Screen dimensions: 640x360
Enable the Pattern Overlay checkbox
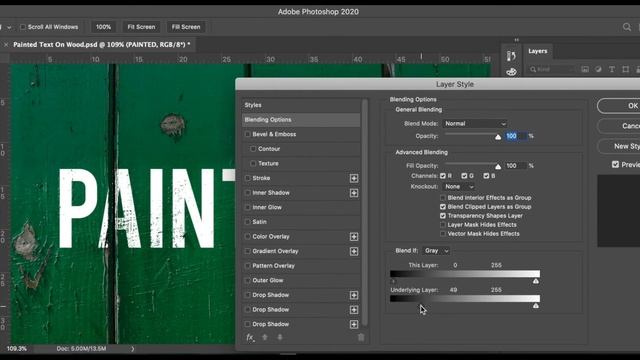[x=247, y=266]
